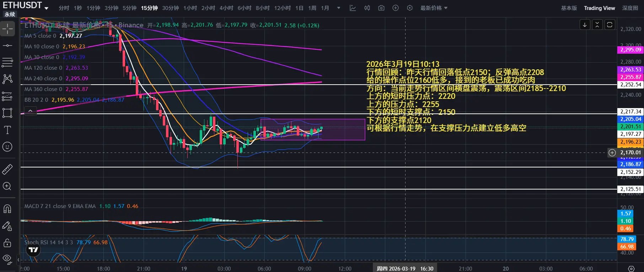Select the crosshair cursor tool
Screen dimensions: 644x272
[7, 29]
